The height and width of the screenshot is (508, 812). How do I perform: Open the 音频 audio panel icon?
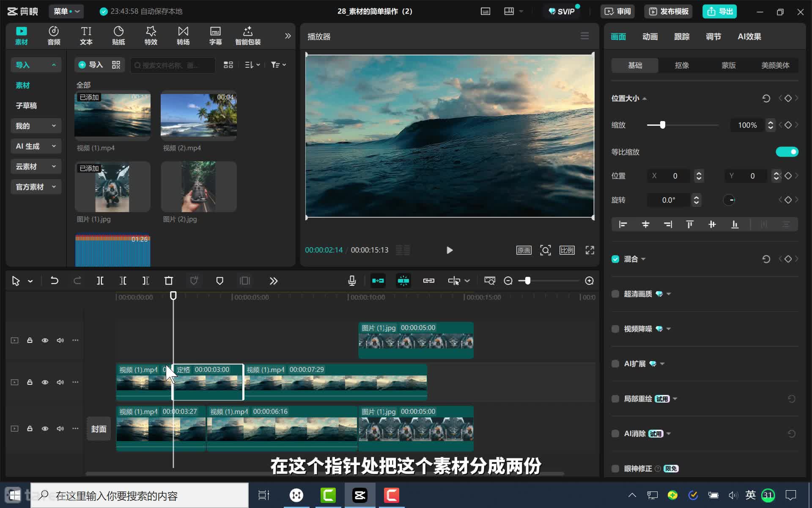54,36
